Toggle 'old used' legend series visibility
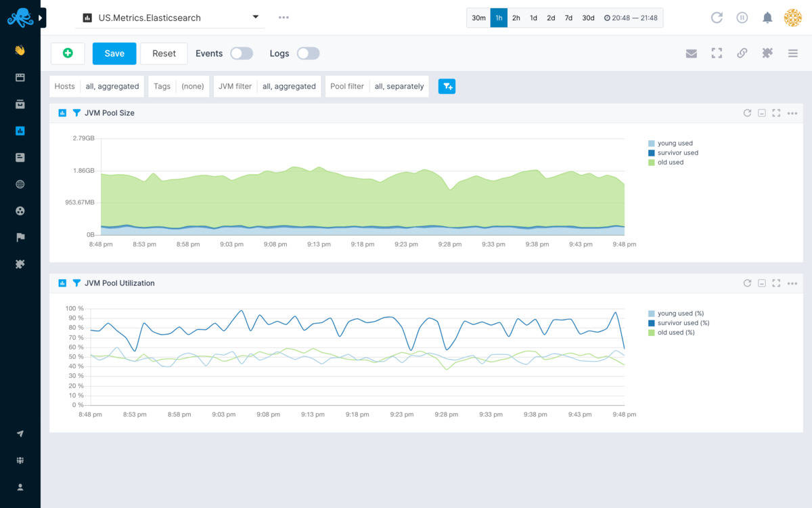Screen dimensions: 812x508 click(x=670, y=163)
